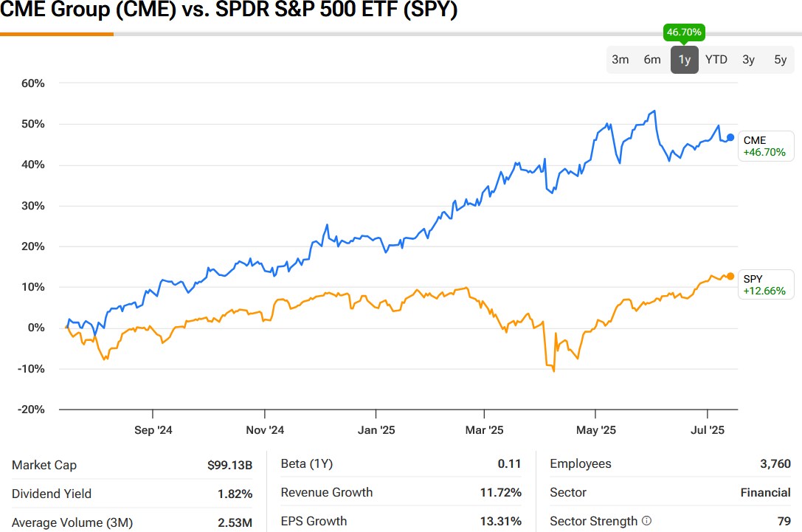Click the Dividend Yield row
Viewport: 802px width, 532px height.
[x=133, y=494]
